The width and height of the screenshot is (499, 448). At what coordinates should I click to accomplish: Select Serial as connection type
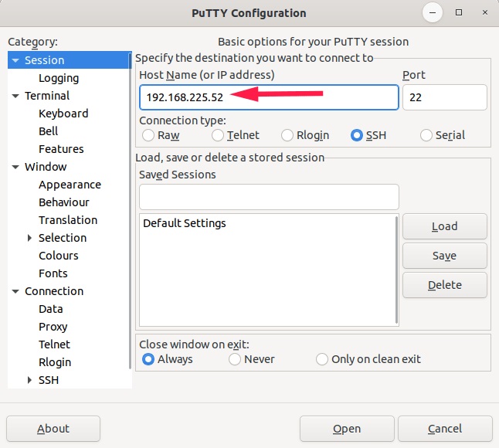pyautogui.click(x=426, y=135)
